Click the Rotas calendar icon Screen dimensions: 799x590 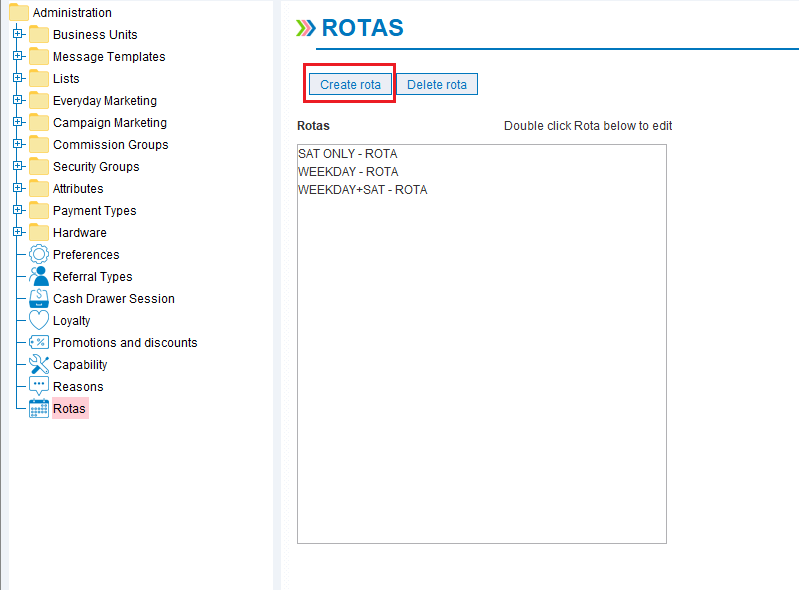pos(39,409)
